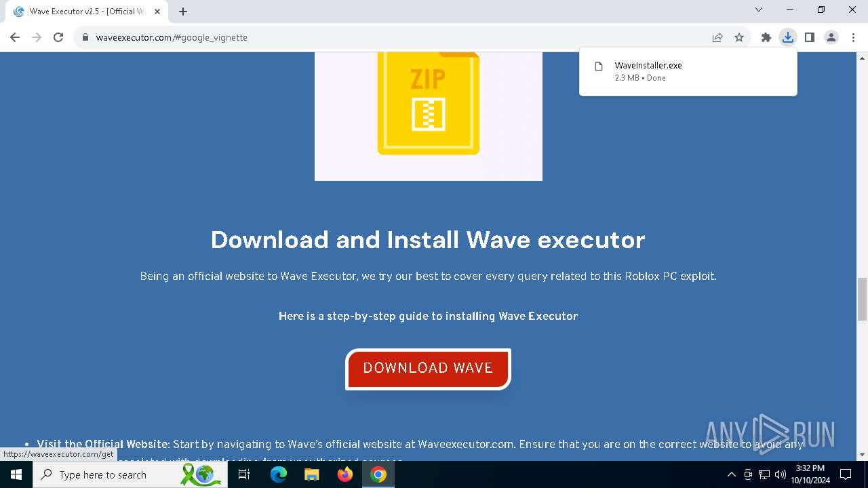Click the DOWNLOAD WAVE button
868x488 pixels.
pos(428,369)
